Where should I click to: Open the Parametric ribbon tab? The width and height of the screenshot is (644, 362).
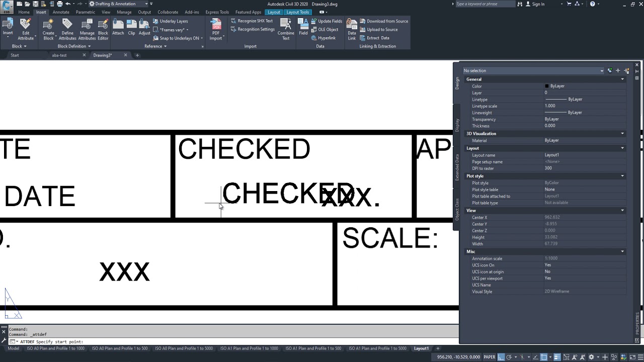coord(86,12)
